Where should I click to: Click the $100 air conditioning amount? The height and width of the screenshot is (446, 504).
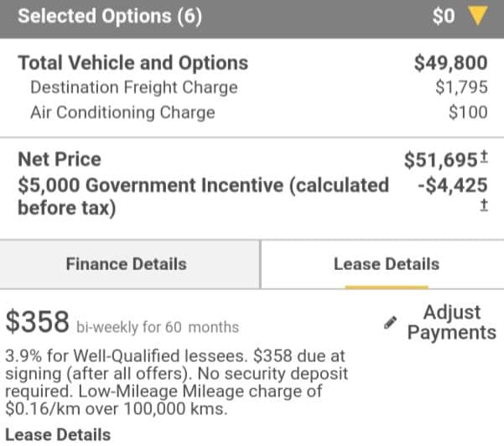[468, 112]
